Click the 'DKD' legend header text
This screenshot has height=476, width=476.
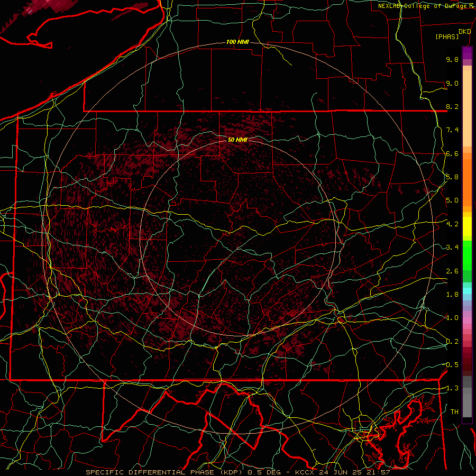(x=464, y=32)
